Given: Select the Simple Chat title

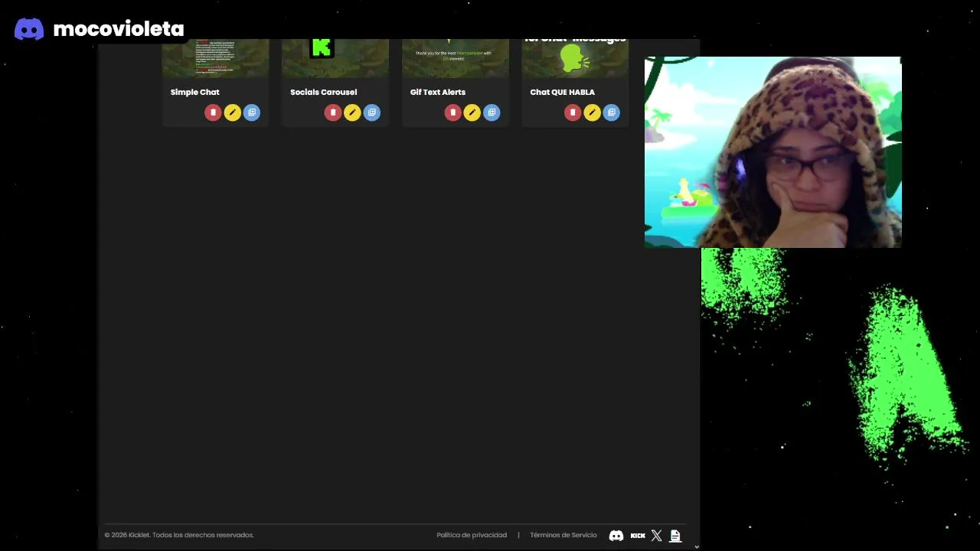Looking at the screenshot, I should 194,92.
